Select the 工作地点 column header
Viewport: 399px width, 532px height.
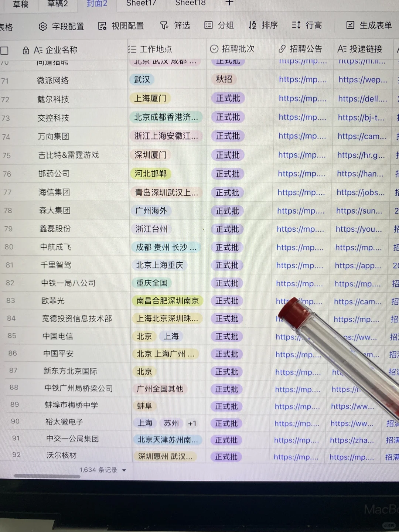pos(156,49)
